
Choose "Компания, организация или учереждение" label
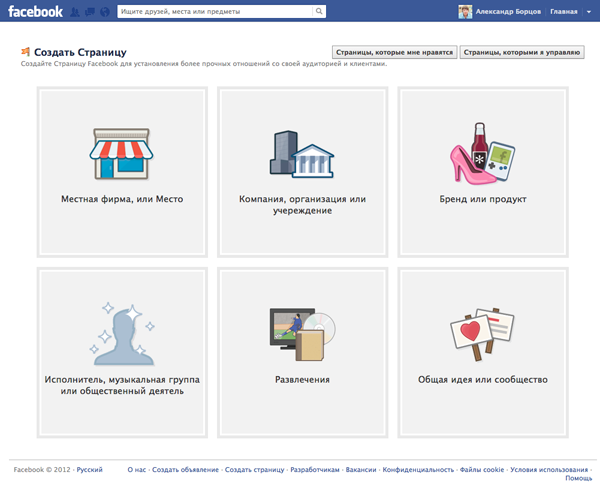[302, 205]
